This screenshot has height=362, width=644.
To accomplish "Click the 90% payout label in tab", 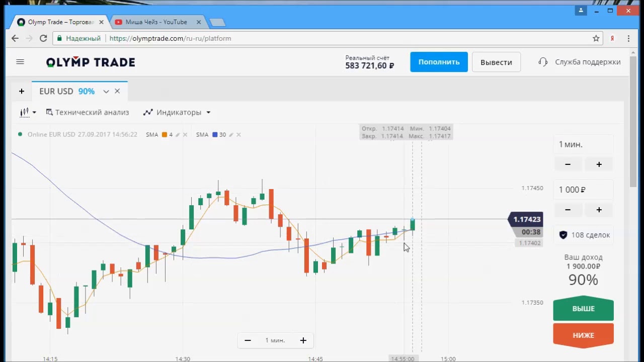I will click(x=87, y=91).
